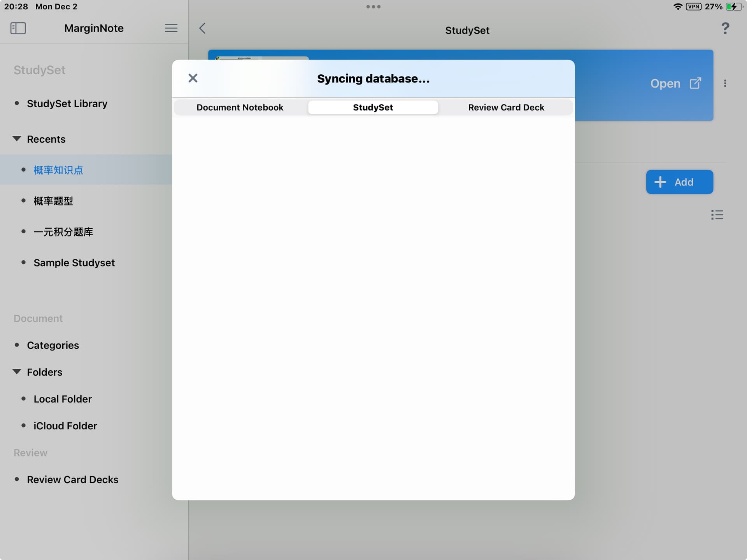Go back with the chevron arrow

[202, 28]
